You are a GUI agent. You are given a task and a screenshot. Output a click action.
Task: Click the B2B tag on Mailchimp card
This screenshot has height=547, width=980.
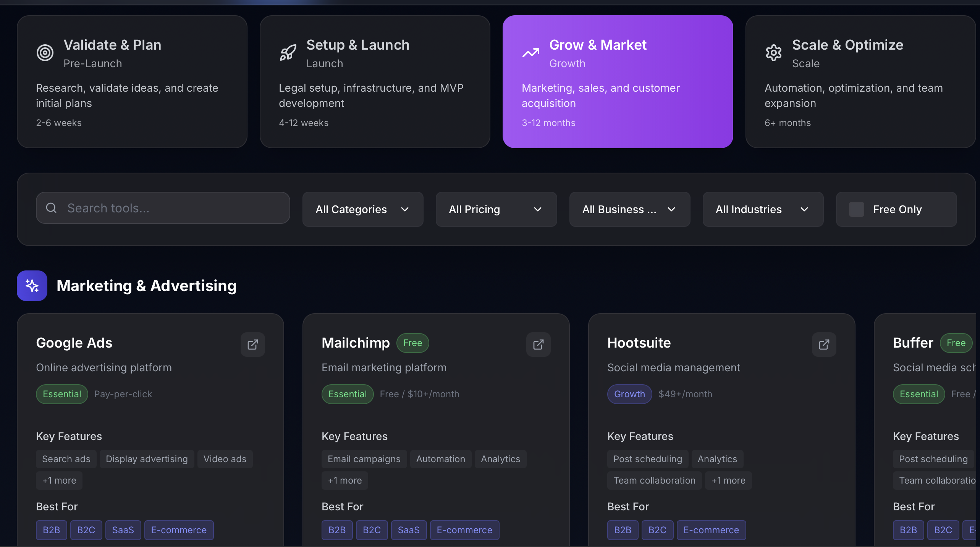pos(337,530)
